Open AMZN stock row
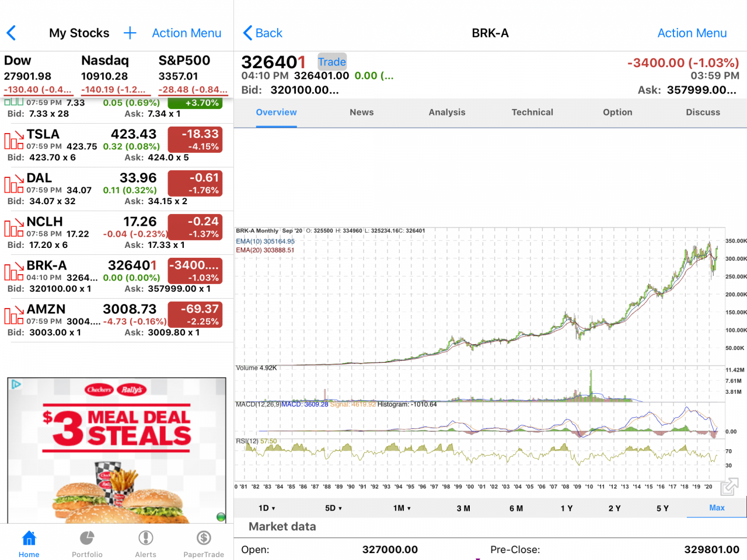 (117, 320)
